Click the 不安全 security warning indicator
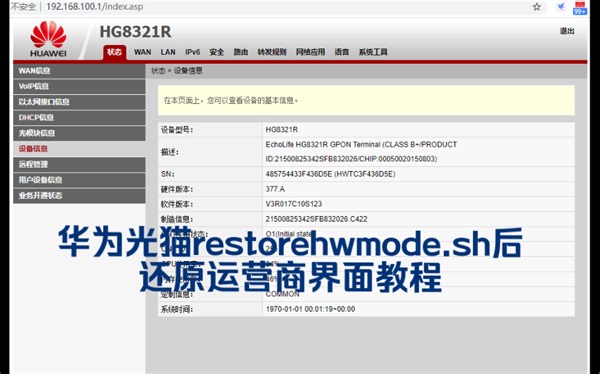Viewport: 600px width, 374px height. click(x=23, y=7)
